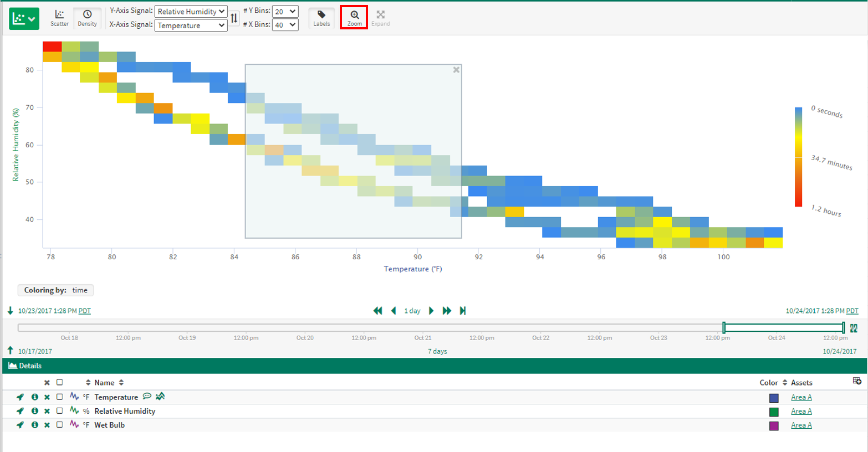868x452 pixels.
Task: Switch to Scatter plot view
Action: [59, 18]
